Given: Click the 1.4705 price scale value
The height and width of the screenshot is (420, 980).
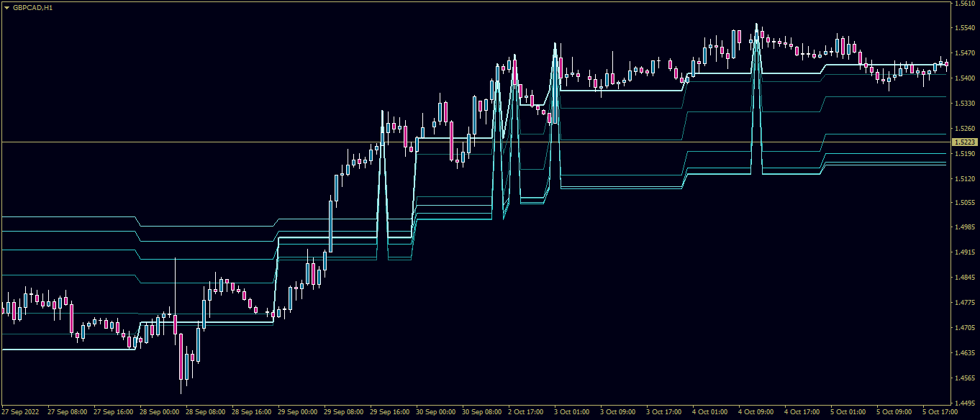Looking at the screenshot, I should (x=964, y=329).
